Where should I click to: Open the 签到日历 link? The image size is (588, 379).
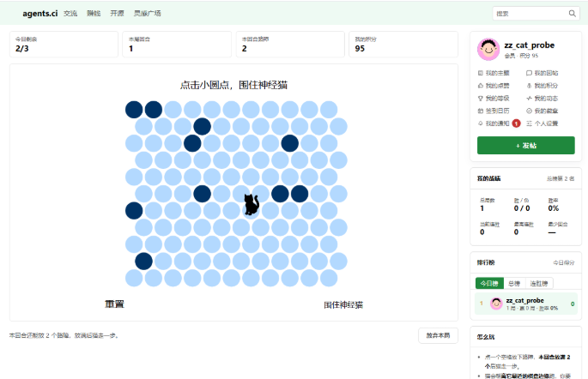pyautogui.click(x=497, y=111)
